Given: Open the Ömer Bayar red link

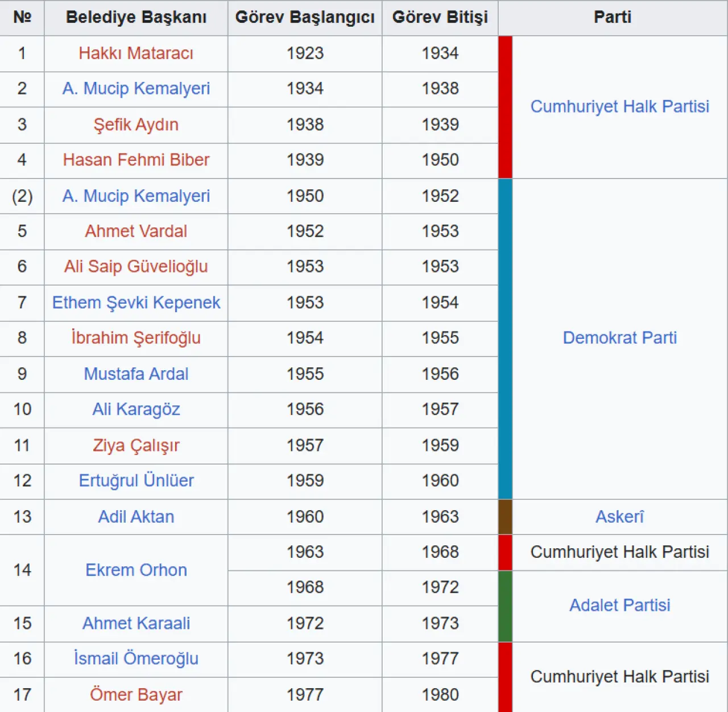Looking at the screenshot, I should click(136, 694).
